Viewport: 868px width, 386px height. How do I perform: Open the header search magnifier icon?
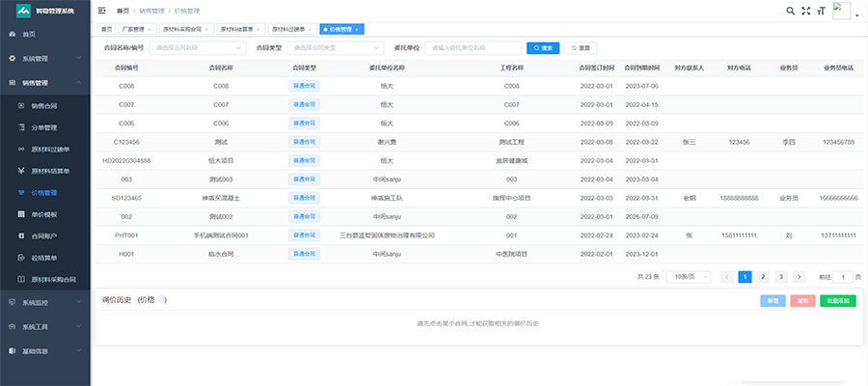(x=791, y=11)
